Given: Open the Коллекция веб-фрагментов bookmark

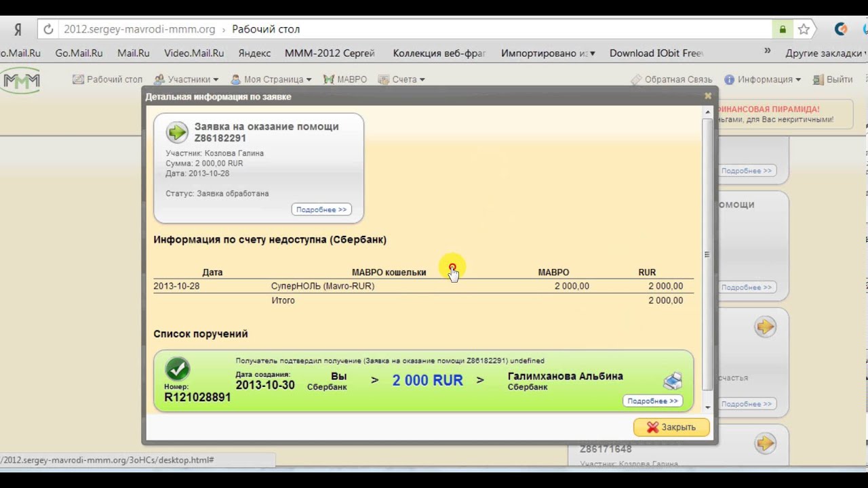Looking at the screenshot, I should [439, 53].
